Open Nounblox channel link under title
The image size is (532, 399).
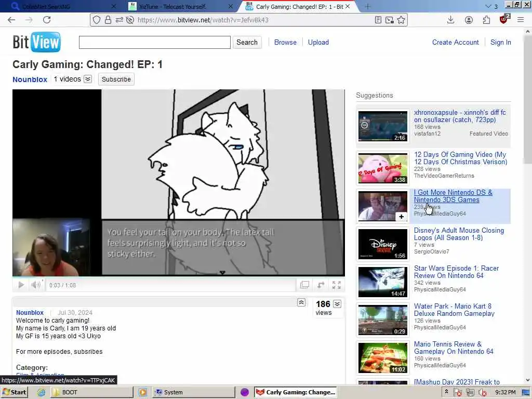pos(30,79)
